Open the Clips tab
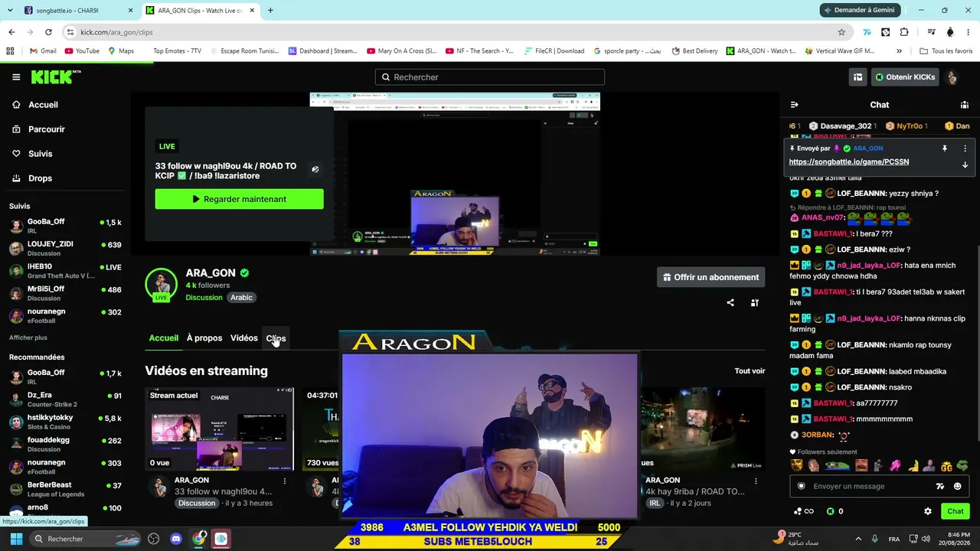This screenshot has height=551, width=980. coord(276,338)
